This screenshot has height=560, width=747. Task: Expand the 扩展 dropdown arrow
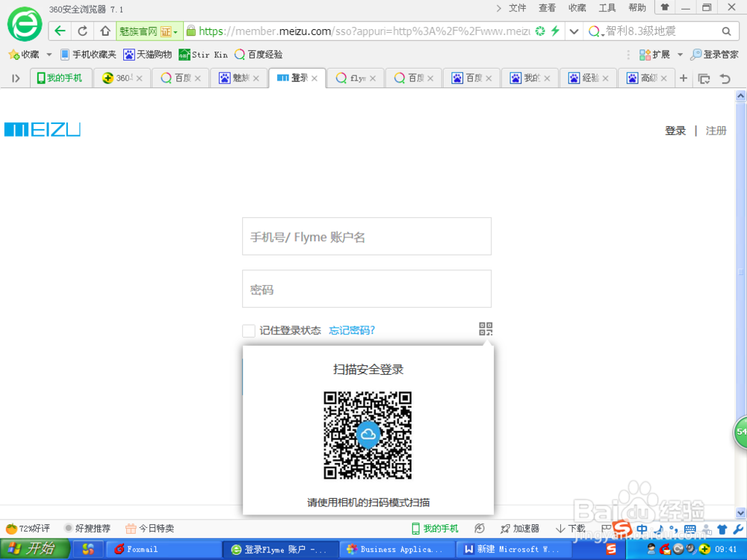(x=680, y=55)
